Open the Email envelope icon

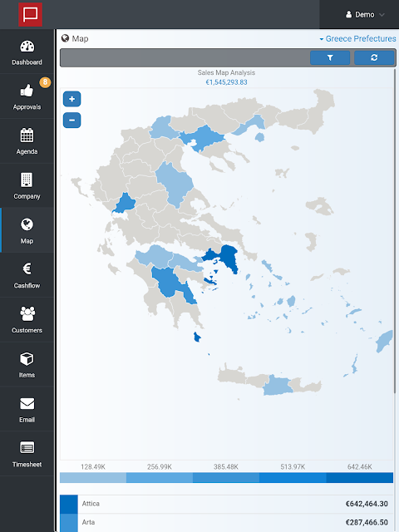pos(27,404)
